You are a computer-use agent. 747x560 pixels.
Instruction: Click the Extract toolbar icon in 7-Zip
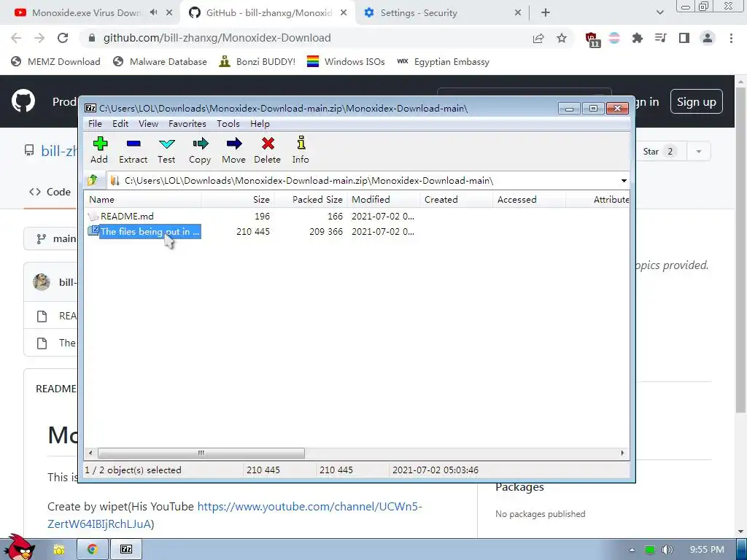133,150
